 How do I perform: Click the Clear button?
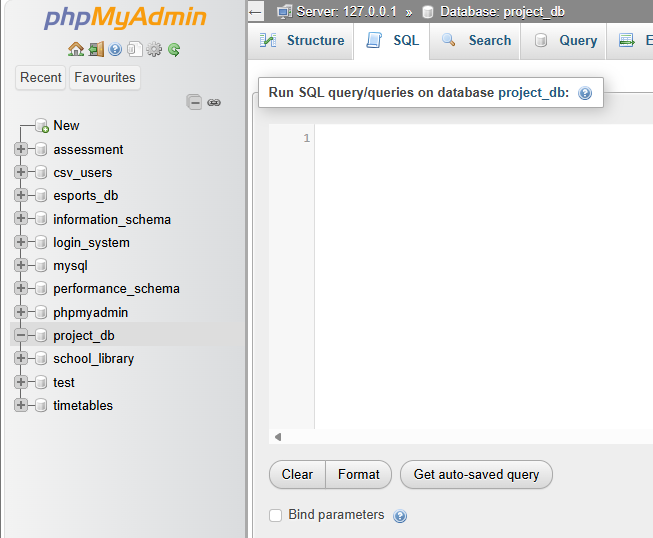pyautogui.click(x=297, y=474)
